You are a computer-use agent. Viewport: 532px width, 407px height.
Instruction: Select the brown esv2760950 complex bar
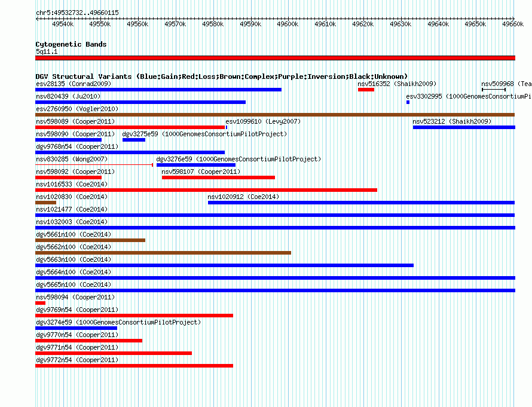275,115
